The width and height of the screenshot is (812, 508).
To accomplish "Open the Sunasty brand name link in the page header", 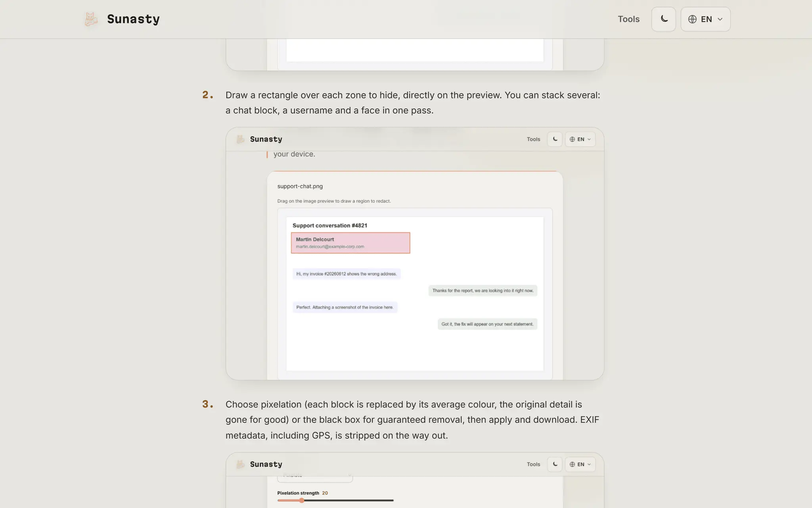I will click(x=133, y=19).
